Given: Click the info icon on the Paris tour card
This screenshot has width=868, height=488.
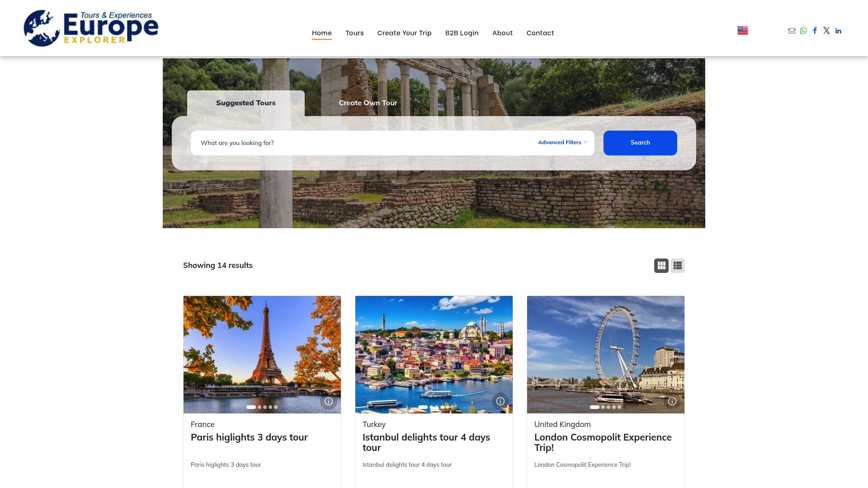Looking at the screenshot, I should pyautogui.click(x=329, y=401).
